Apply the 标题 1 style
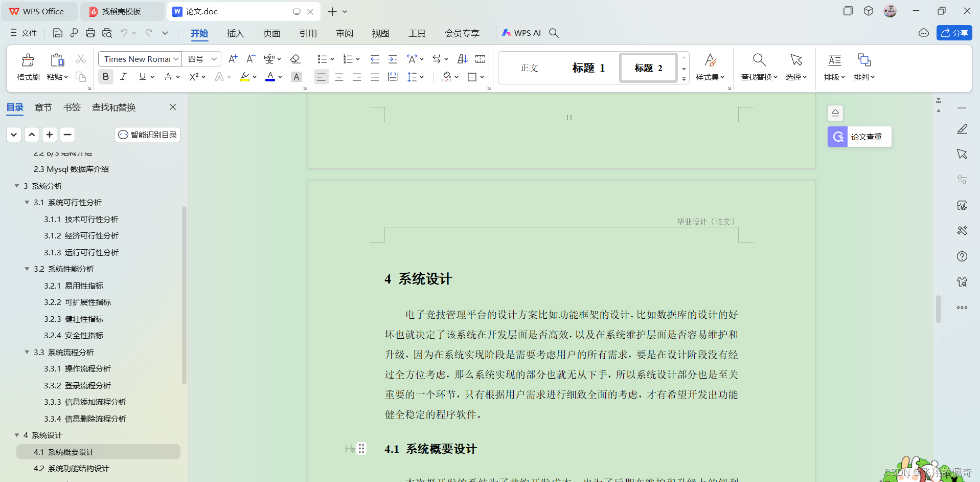The width and height of the screenshot is (980, 482). (x=588, y=68)
